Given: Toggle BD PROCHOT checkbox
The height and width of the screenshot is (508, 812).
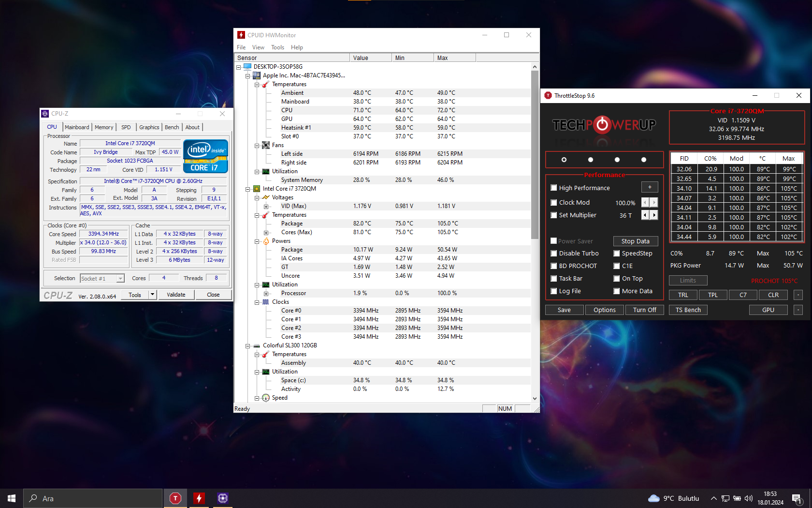Looking at the screenshot, I should coord(554,266).
